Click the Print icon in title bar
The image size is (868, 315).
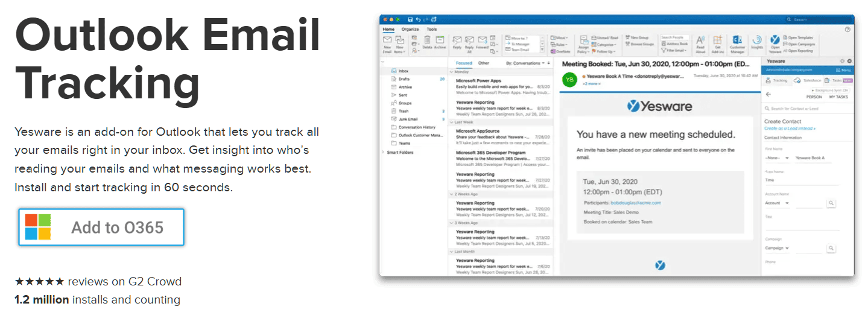point(433,20)
